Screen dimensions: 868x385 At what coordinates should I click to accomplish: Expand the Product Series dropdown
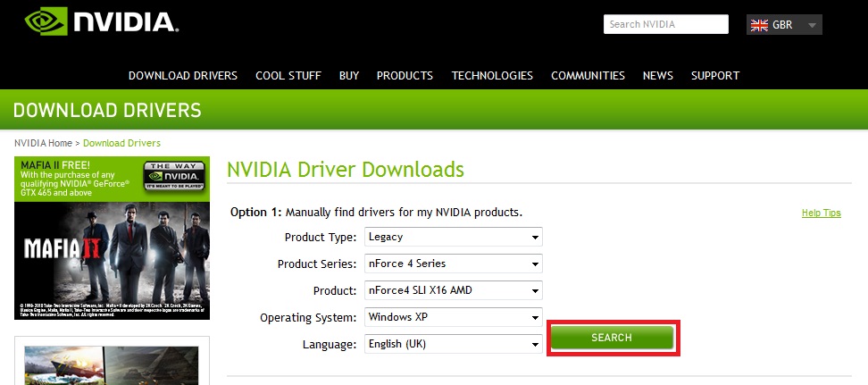coord(454,264)
